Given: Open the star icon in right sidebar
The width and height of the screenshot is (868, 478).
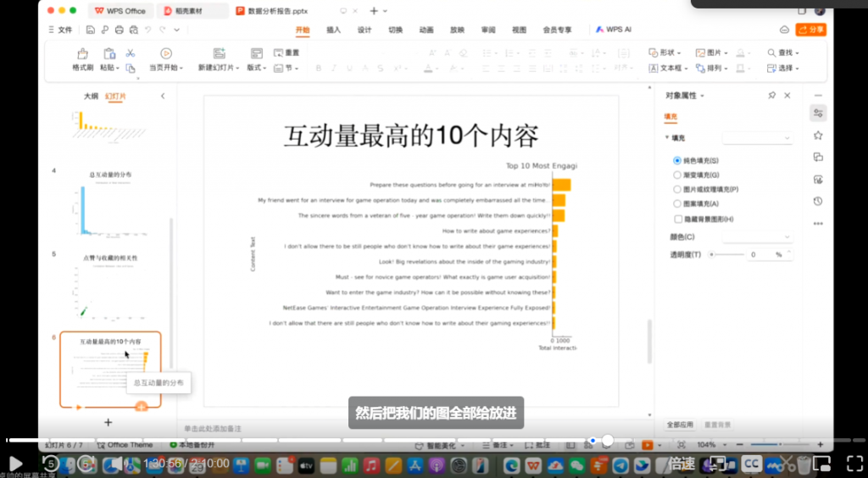Looking at the screenshot, I should (818, 135).
